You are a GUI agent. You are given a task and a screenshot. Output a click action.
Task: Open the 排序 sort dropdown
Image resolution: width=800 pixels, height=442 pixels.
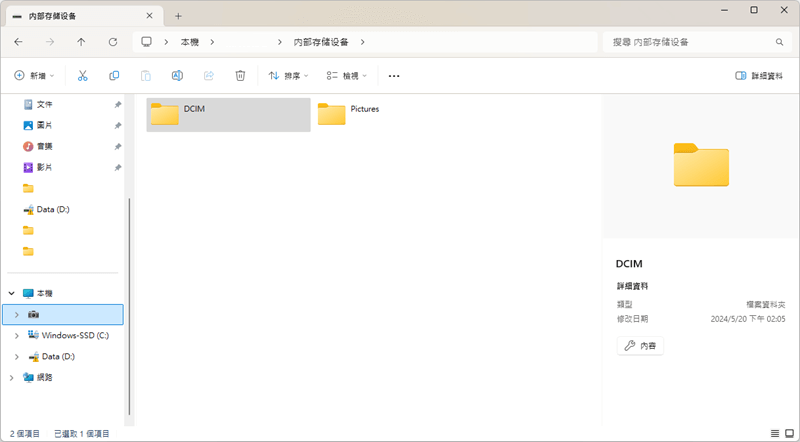[288, 76]
